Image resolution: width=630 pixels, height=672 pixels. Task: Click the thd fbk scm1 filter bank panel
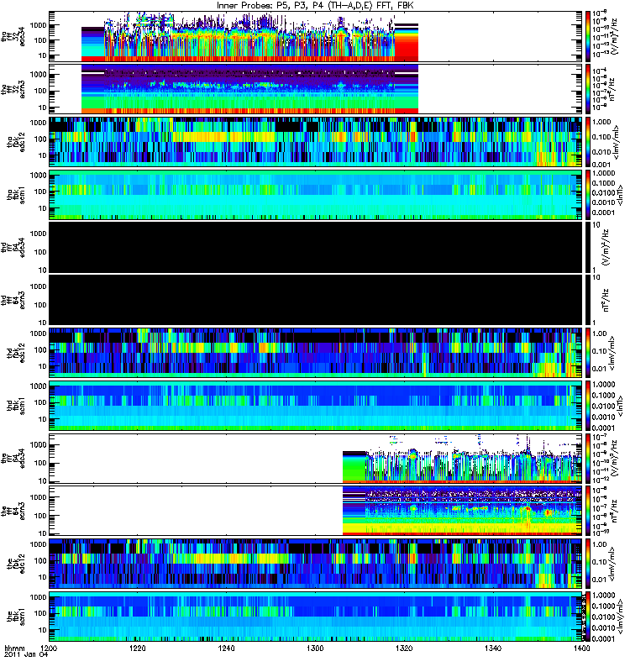coord(316,406)
